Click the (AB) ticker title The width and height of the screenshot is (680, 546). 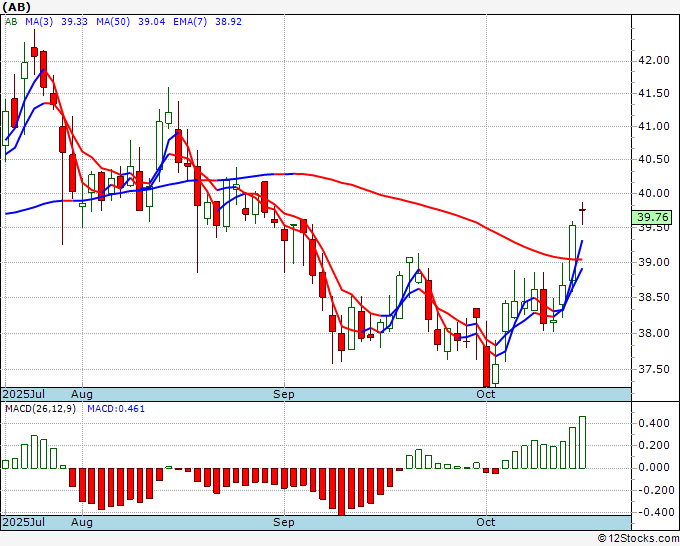tap(16, 7)
